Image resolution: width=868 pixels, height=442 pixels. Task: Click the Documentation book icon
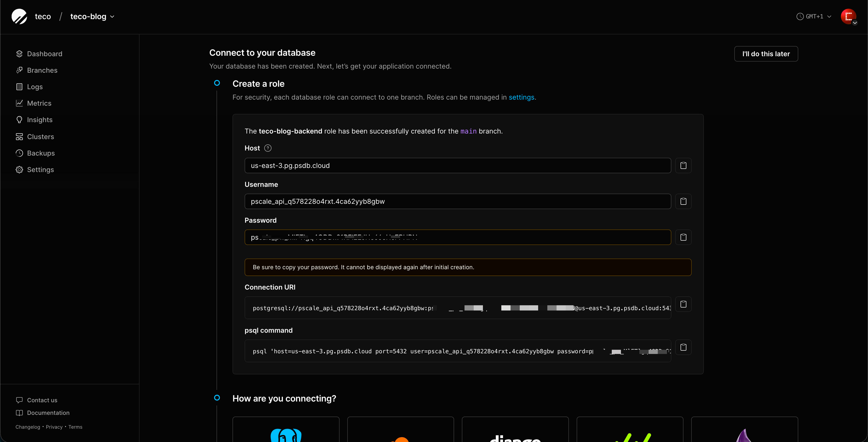pos(19,413)
